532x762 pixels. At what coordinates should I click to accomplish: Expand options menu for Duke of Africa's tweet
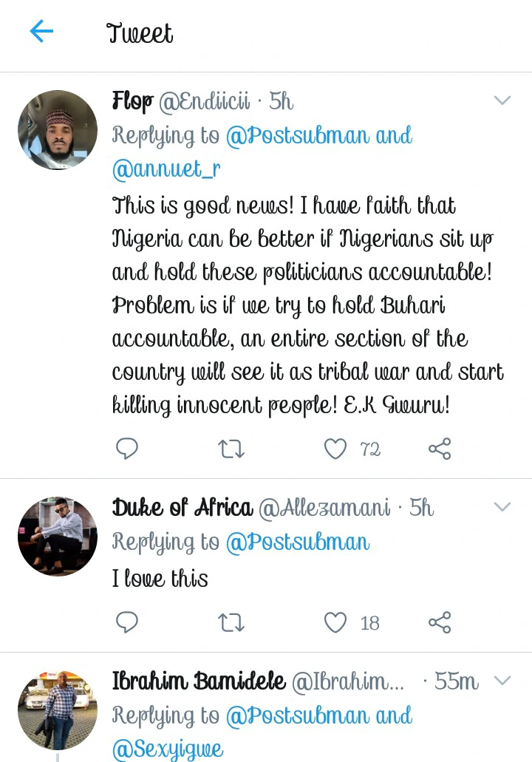tap(502, 507)
